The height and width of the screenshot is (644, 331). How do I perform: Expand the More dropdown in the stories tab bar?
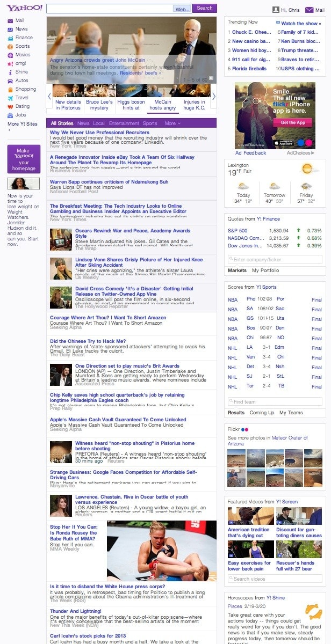click(x=172, y=123)
